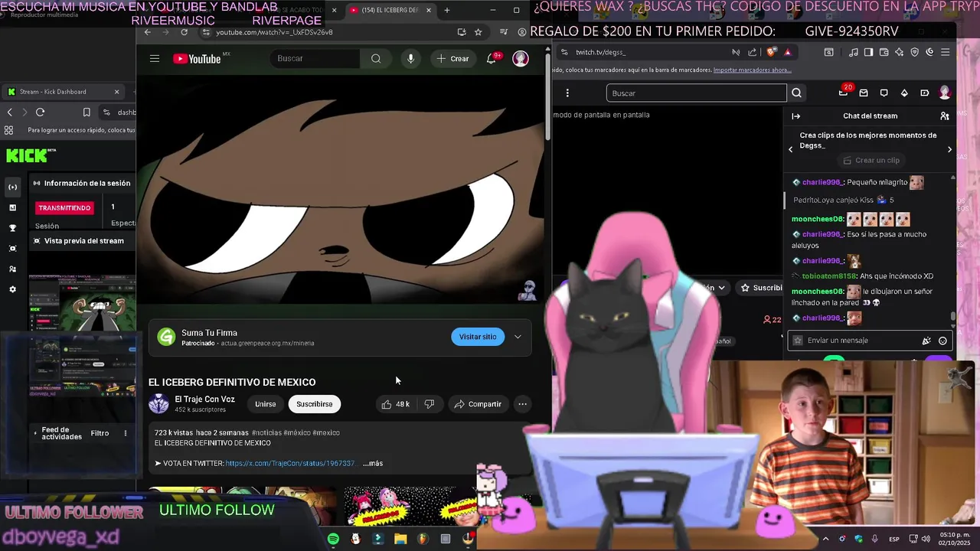Click the YouTube Crear button
The height and width of the screenshot is (551, 980).
[x=452, y=58]
